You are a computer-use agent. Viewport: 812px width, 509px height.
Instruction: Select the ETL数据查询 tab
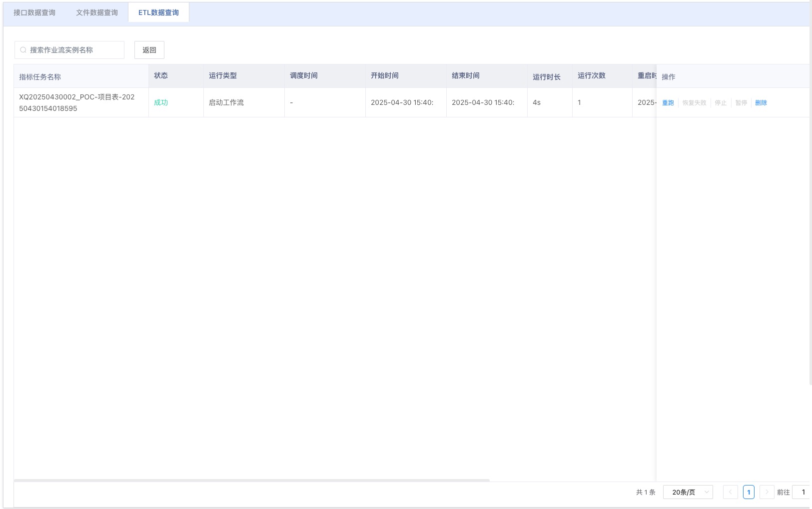pyautogui.click(x=158, y=12)
